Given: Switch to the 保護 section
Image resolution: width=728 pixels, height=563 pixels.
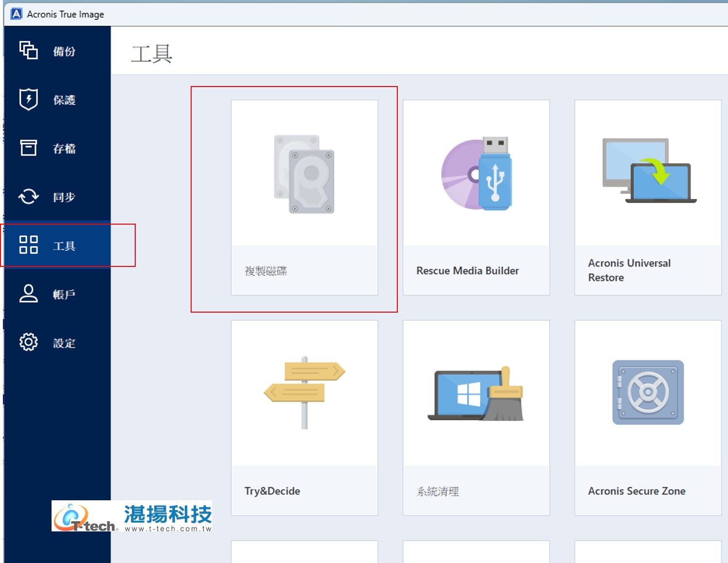Looking at the screenshot, I should pos(64,100).
